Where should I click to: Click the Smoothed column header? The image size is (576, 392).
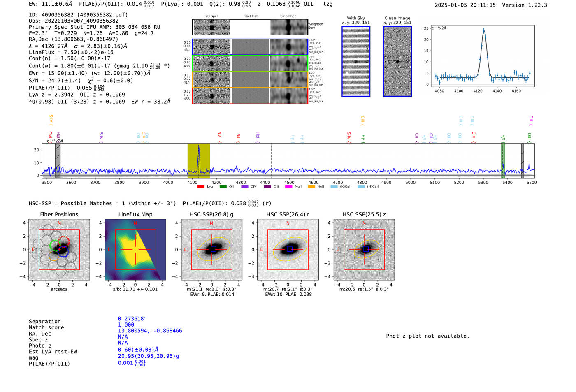click(288, 16)
